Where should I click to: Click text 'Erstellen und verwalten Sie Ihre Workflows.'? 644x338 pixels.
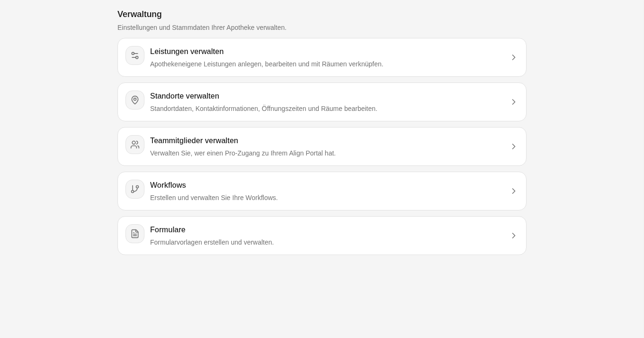[214, 198]
